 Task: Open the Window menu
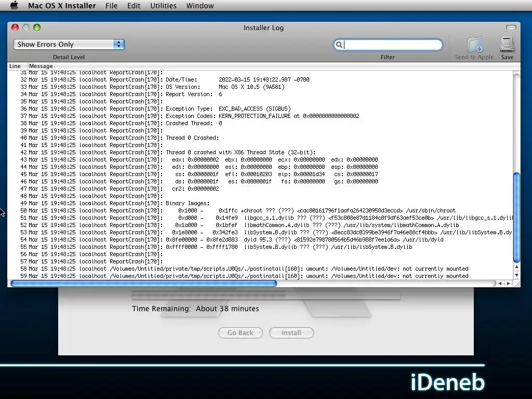click(200, 6)
